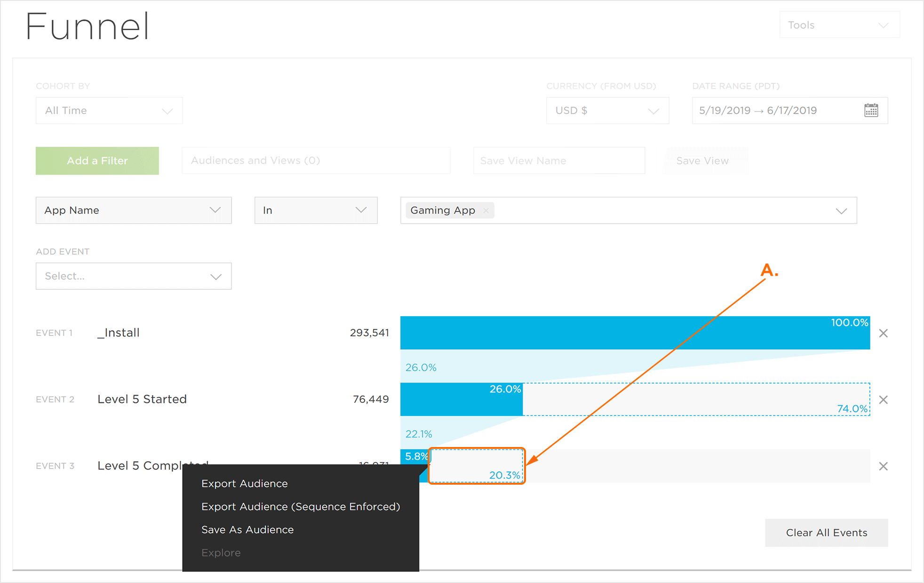Open the USD $ currency dropdown
The image size is (924, 583).
607,111
